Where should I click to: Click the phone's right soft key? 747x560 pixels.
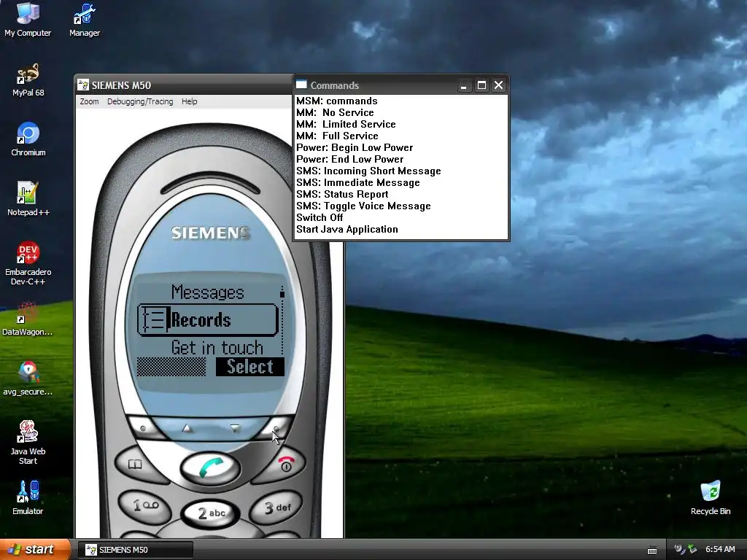click(276, 427)
